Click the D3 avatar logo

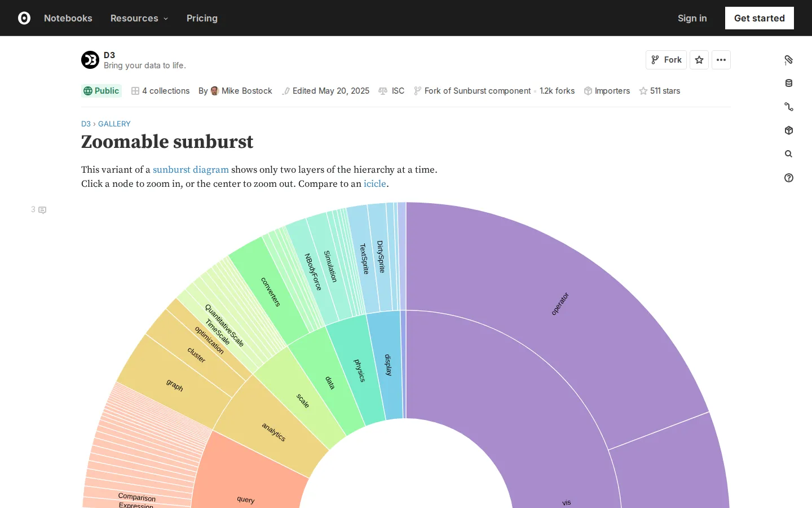pos(90,60)
